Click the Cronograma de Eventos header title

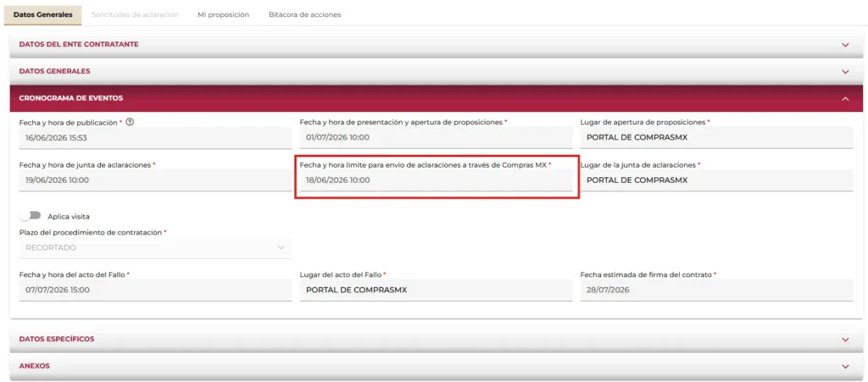point(71,98)
